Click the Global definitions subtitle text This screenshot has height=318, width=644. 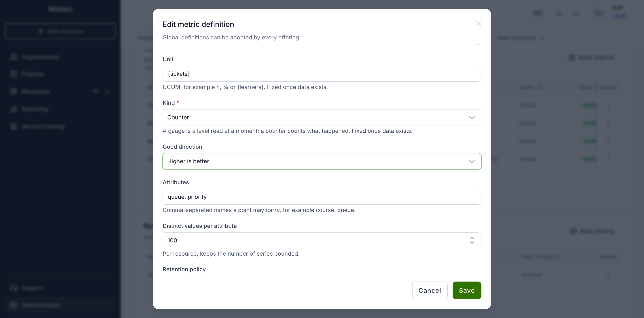click(x=231, y=37)
